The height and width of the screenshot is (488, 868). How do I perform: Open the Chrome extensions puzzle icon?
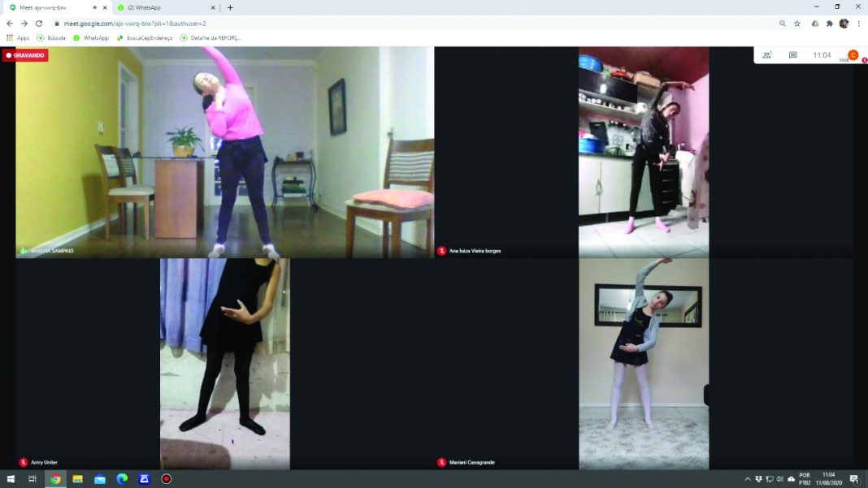click(x=830, y=24)
